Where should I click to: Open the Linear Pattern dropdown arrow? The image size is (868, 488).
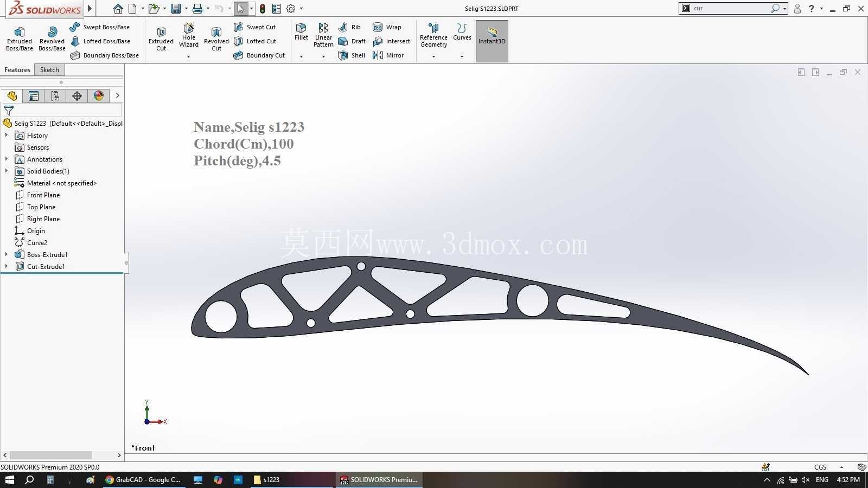(323, 56)
